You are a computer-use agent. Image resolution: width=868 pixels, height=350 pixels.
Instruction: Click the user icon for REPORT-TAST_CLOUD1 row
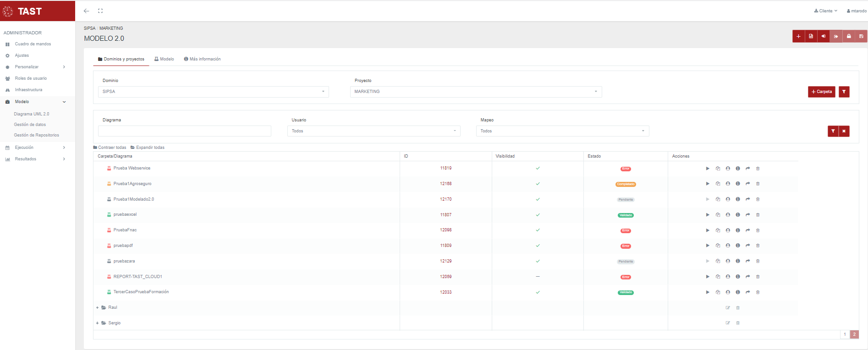click(728, 277)
